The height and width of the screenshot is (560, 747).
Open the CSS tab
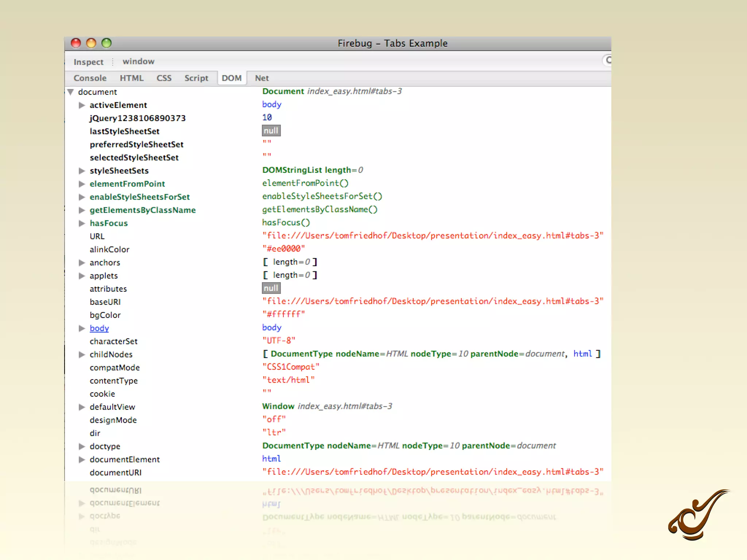(x=164, y=78)
